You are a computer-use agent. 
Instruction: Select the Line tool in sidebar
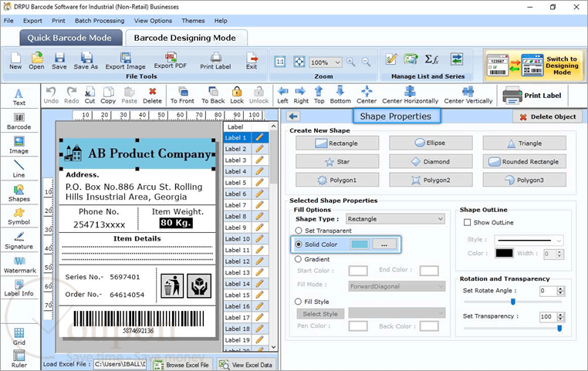(x=19, y=169)
